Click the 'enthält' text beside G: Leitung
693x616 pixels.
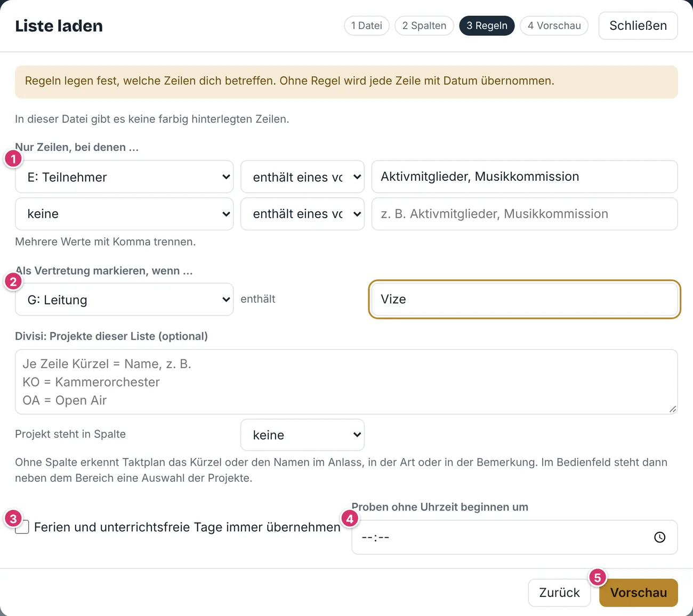pos(258,299)
